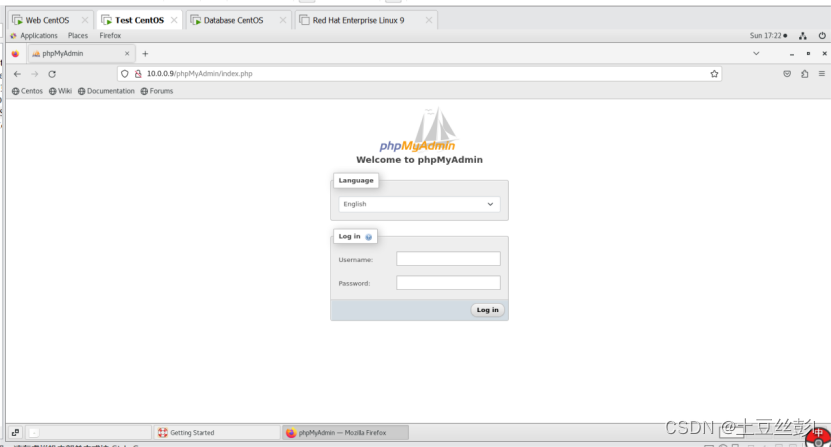
Task: Click the phpMyAdmin sailboat logo
Action: pyautogui.click(x=418, y=130)
